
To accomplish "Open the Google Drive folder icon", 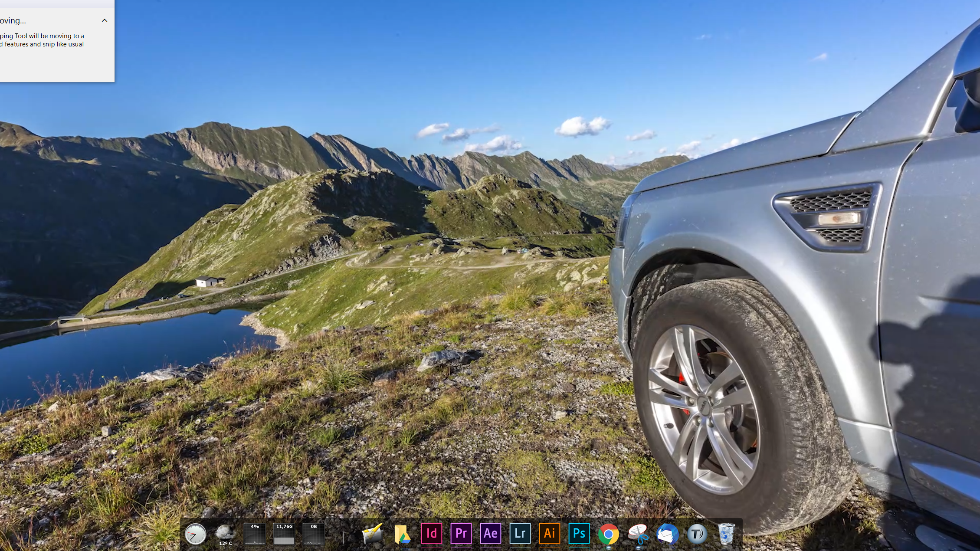I will [x=402, y=534].
